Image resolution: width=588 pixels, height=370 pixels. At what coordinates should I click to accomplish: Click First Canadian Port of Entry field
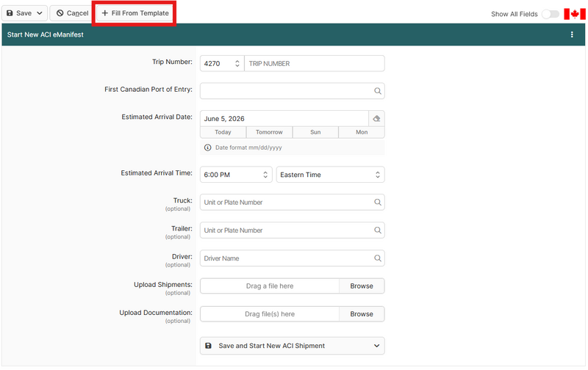coord(292,91)
